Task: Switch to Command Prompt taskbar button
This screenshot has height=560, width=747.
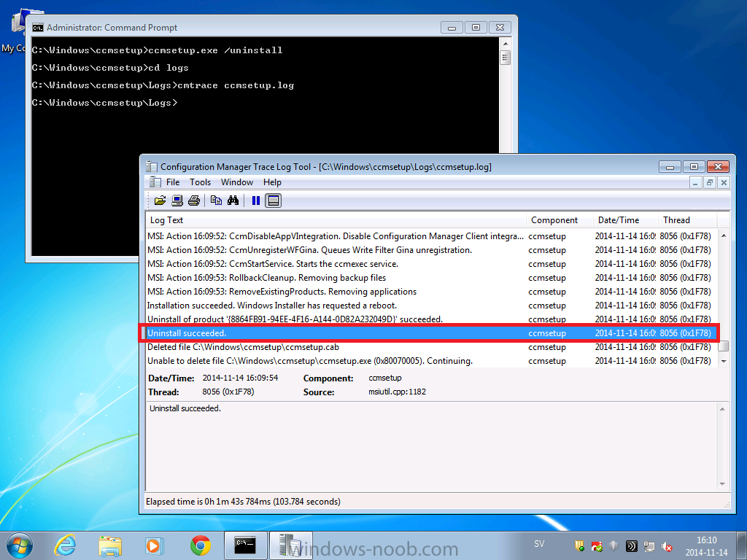Action: 245,545
